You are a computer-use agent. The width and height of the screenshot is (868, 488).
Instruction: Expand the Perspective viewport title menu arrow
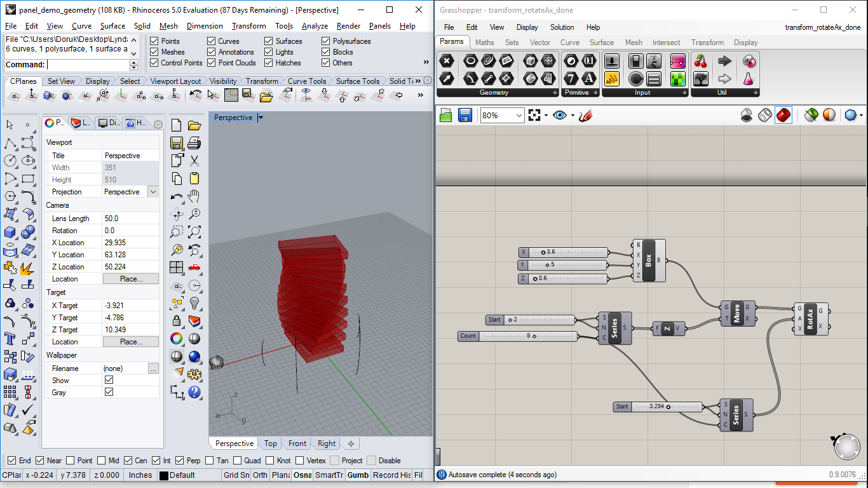pyautogui.click(x=260, y=118)
